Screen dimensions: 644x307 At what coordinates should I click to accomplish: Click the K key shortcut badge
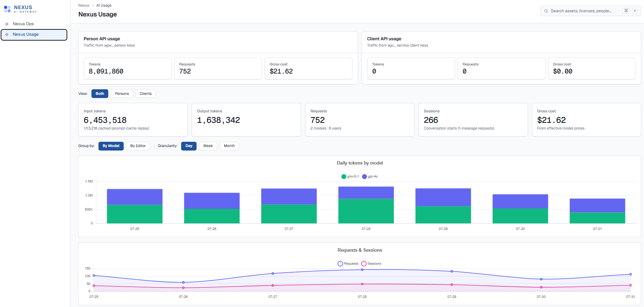click(x=635, y=11)
